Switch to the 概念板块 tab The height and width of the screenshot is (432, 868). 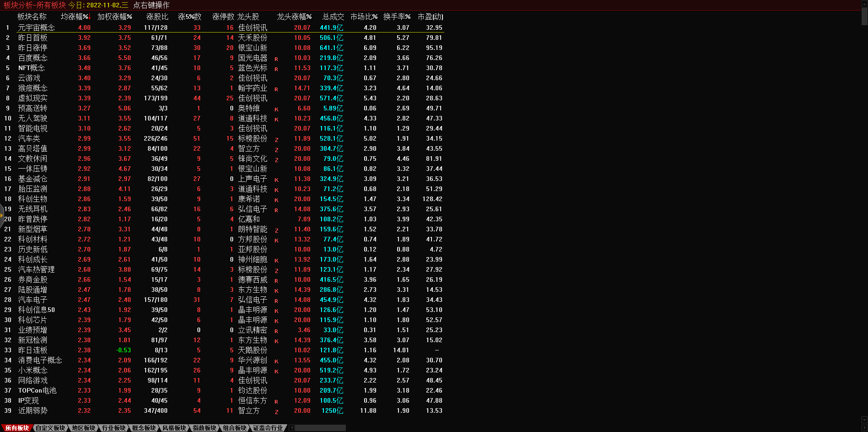pyautogui.click(x=144, y=428)
